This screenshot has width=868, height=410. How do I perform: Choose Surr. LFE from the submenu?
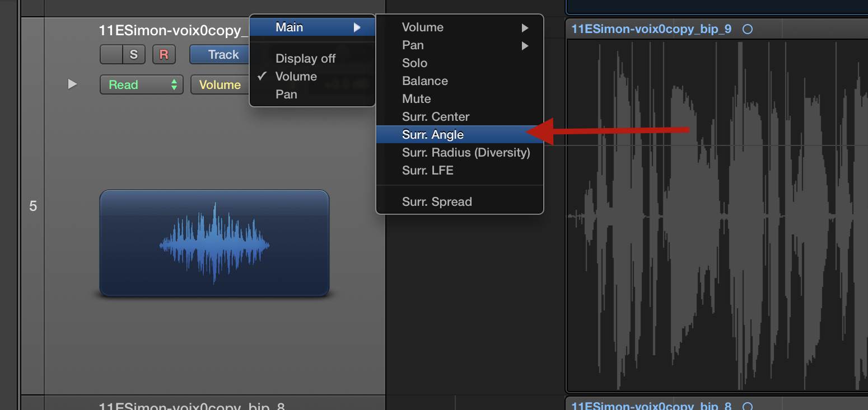[x=427, y=171]
